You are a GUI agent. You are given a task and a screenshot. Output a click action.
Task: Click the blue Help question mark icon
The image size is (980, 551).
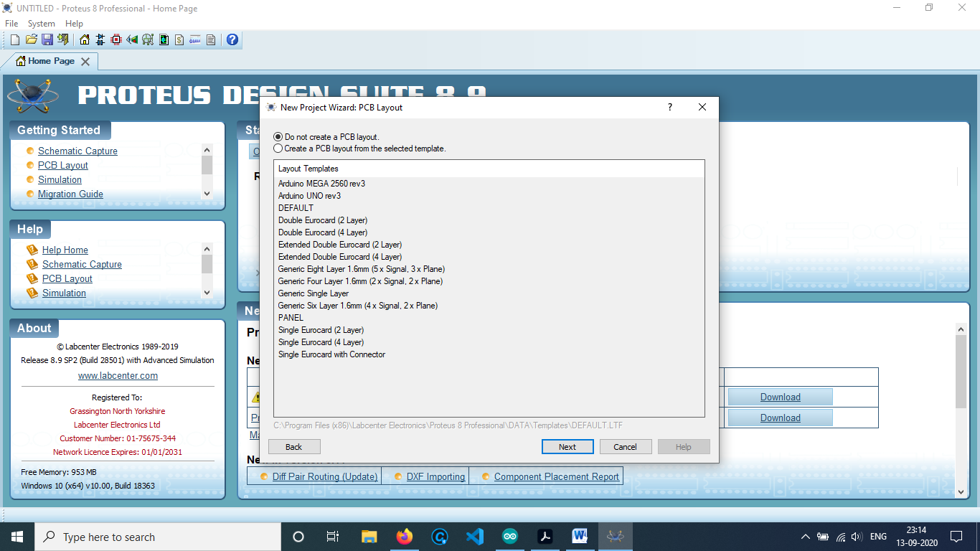tap(232, 39)
